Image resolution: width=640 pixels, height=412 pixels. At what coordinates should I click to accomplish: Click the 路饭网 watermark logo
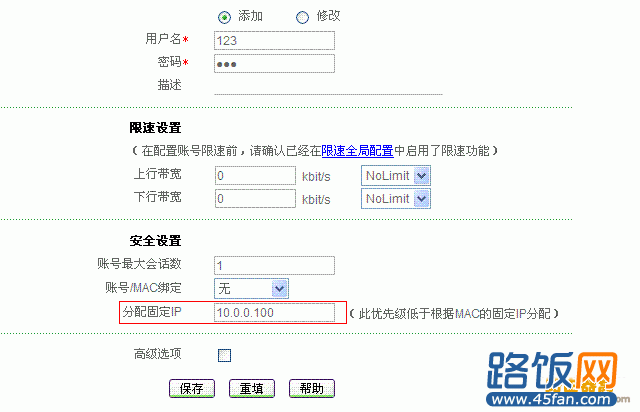(x=552, y=371)
